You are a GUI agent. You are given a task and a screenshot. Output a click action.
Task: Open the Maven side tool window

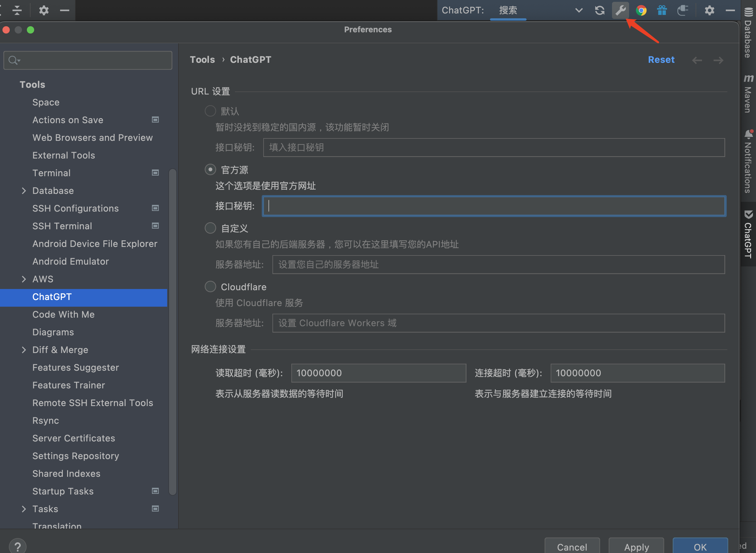tap(748, 93)
